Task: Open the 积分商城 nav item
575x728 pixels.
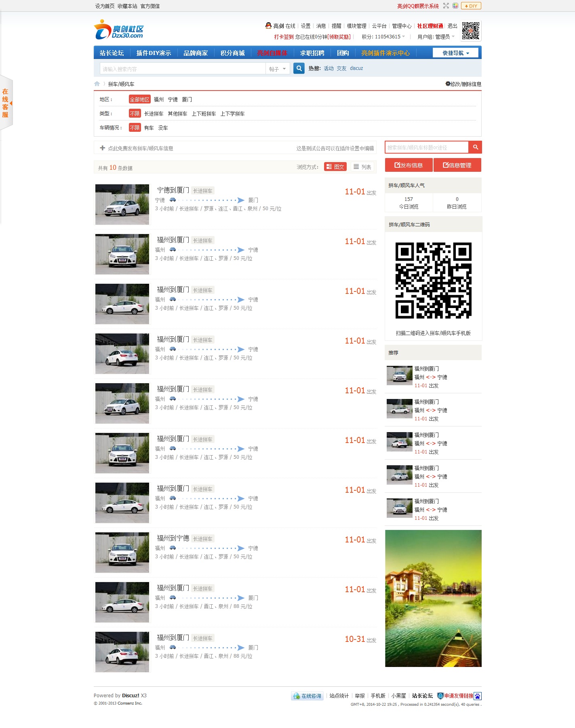Action: click(x=233, y=53)
